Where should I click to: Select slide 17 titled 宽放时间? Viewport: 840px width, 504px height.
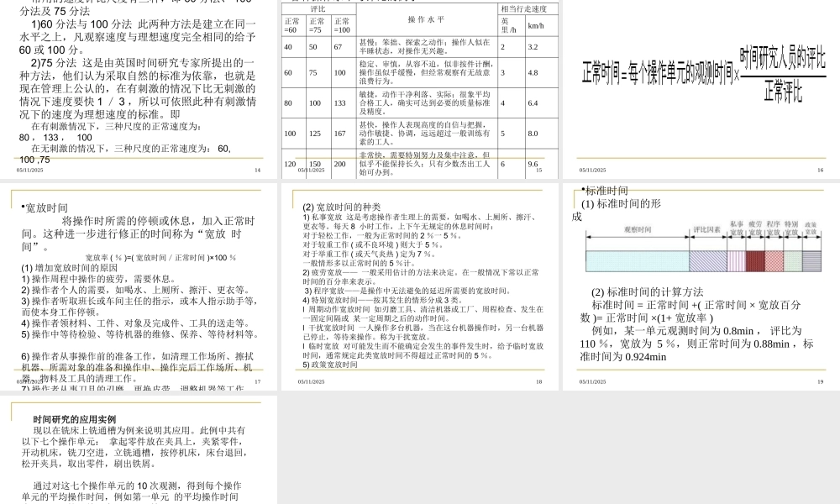139,286
